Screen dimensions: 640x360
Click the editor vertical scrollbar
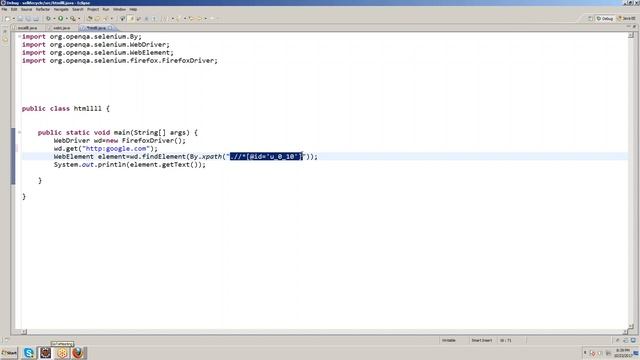[x=631, y=180]
